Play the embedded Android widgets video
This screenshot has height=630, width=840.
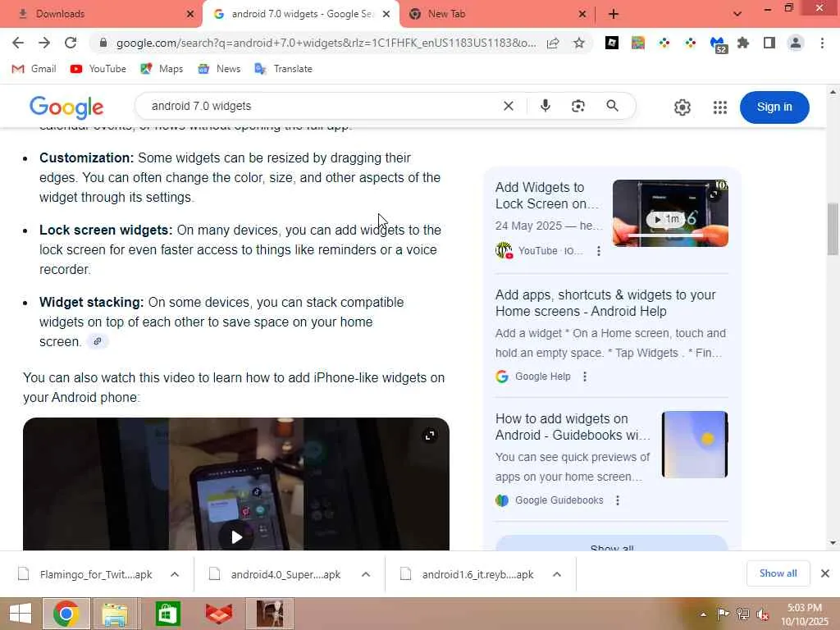point(236,536)
